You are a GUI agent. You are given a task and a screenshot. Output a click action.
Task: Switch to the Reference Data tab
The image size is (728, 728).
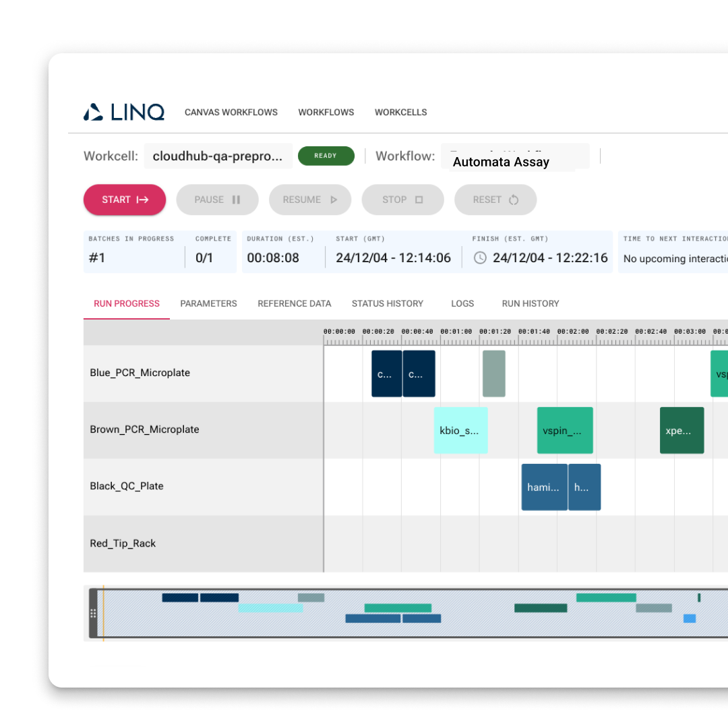pyautogui.click(x=295, y=303)
